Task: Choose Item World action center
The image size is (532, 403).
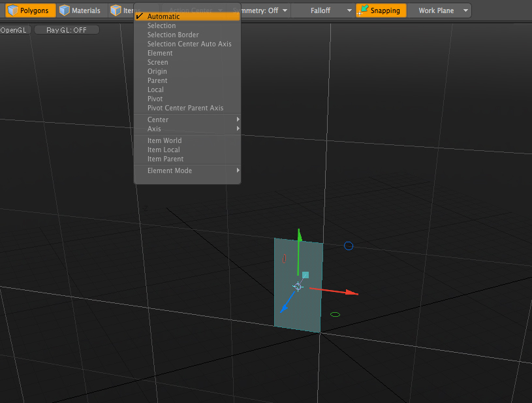Action: pyautogui.click(x=164, y=140)
